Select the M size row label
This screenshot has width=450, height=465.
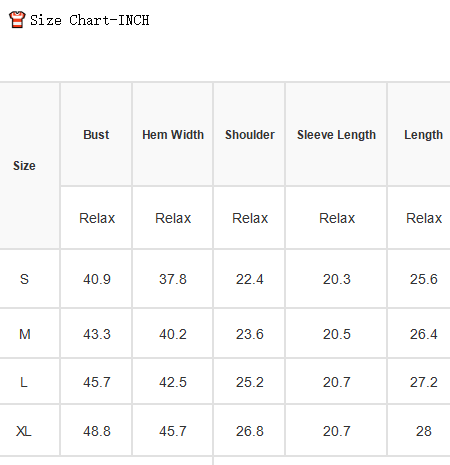click(x=25, y=334)
